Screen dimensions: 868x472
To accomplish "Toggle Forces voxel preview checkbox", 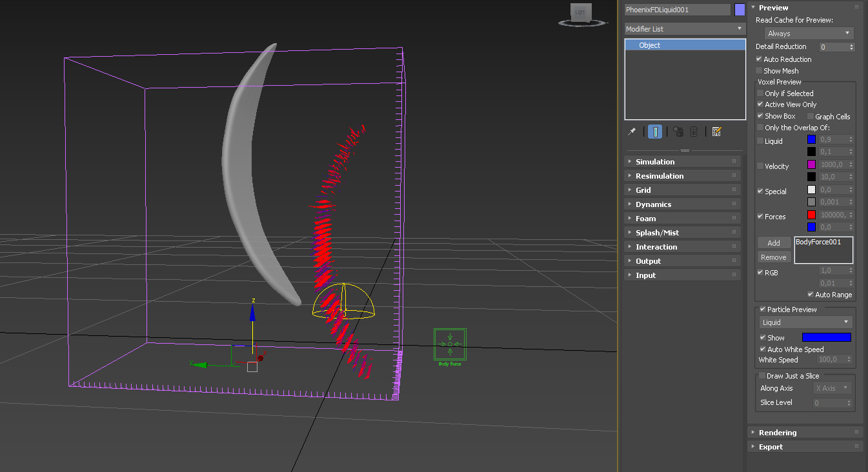I will pos(760,217).
